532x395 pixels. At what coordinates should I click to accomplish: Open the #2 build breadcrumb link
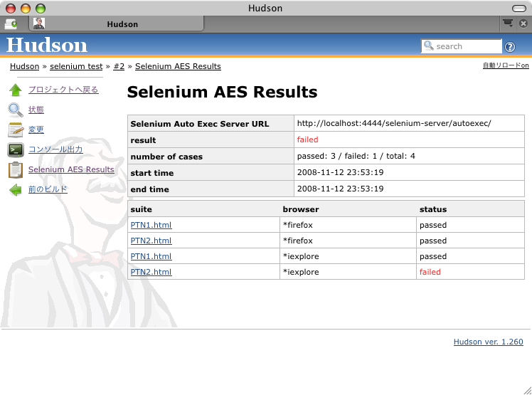pos(119,66)
